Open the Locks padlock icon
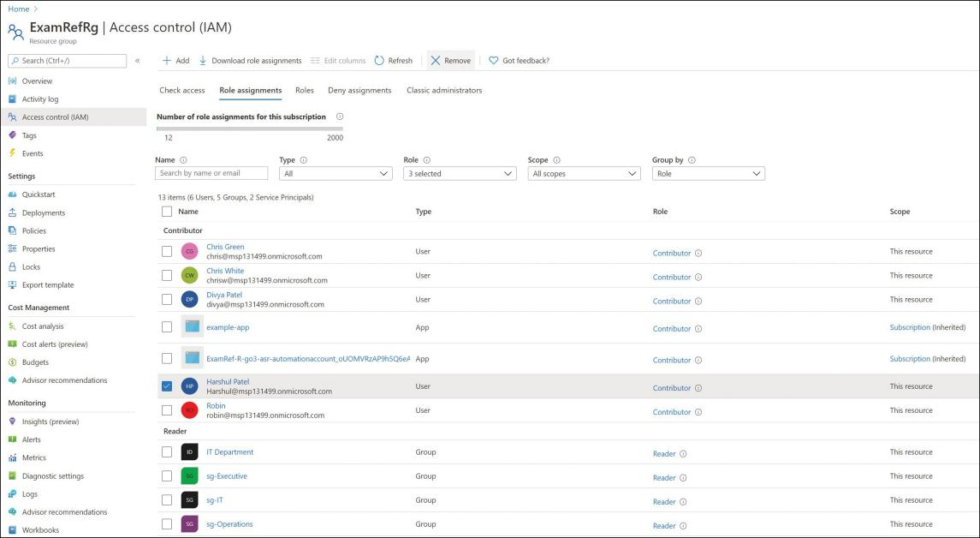The width and height of the screenshot is (980, 538). click(x=13, y=267)
